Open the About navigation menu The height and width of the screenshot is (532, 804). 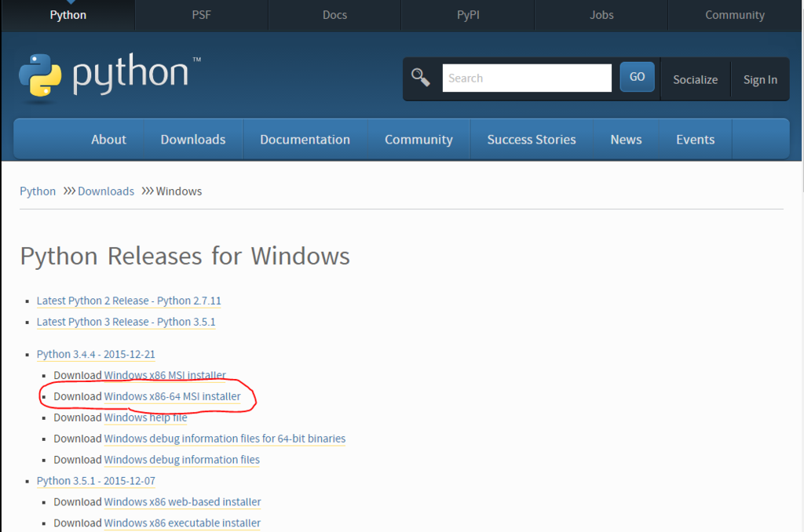coord(108,140)
